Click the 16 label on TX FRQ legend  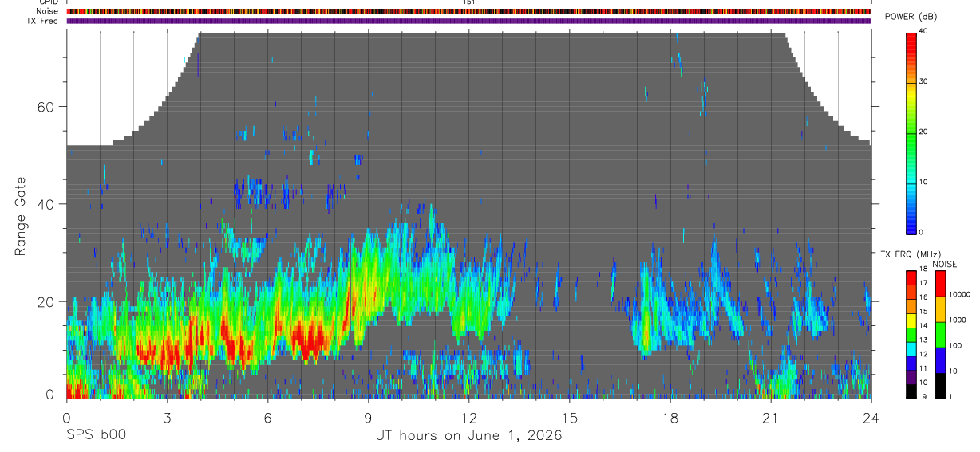(x=923, y=297)
